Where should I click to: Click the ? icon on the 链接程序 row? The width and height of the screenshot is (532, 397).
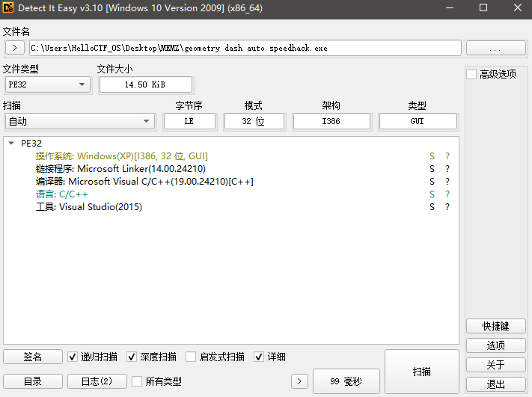pyautogui.click(x=447, y=169)
